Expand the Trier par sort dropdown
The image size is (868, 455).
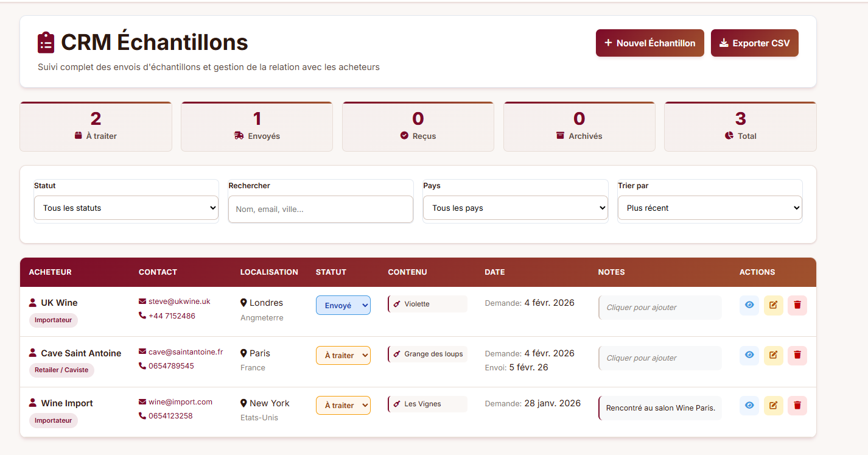coord(710,208)
